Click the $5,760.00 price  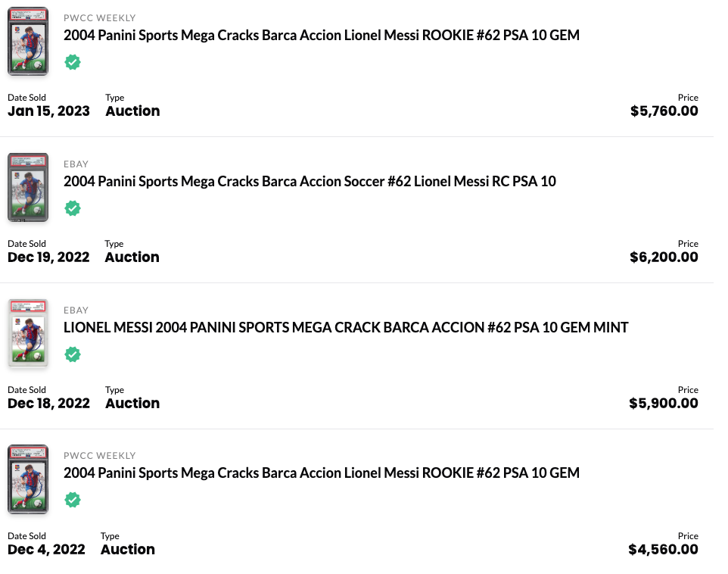(x=664, y=111)
